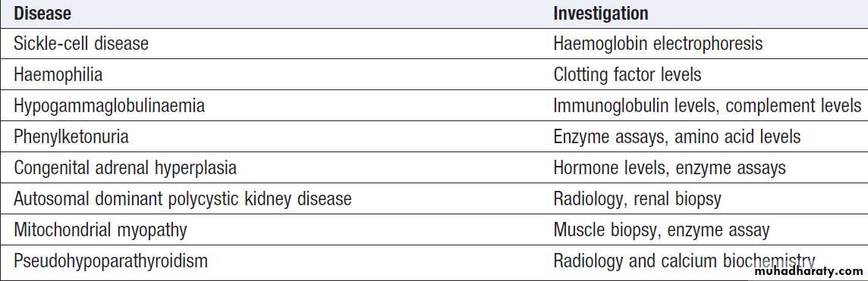
Task: Select Autosomal dominant polycystic kidney disease
Action: [x=183, y=198]
